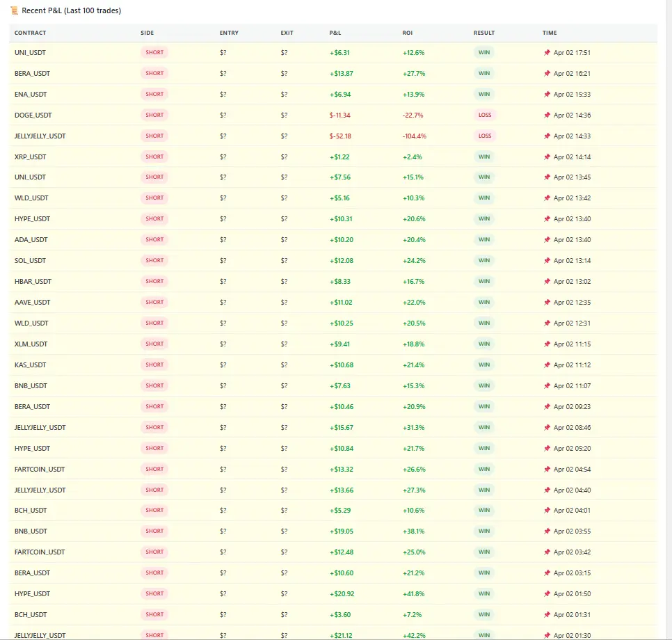This screenshot has width=672, height=640.
Task: Click the pin icon for Apr 02 13:02
Action: click(x=547, y=282)
